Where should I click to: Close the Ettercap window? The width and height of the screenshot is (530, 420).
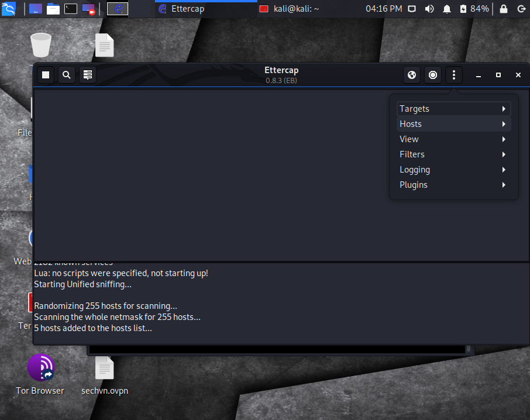tap(518, 75)
